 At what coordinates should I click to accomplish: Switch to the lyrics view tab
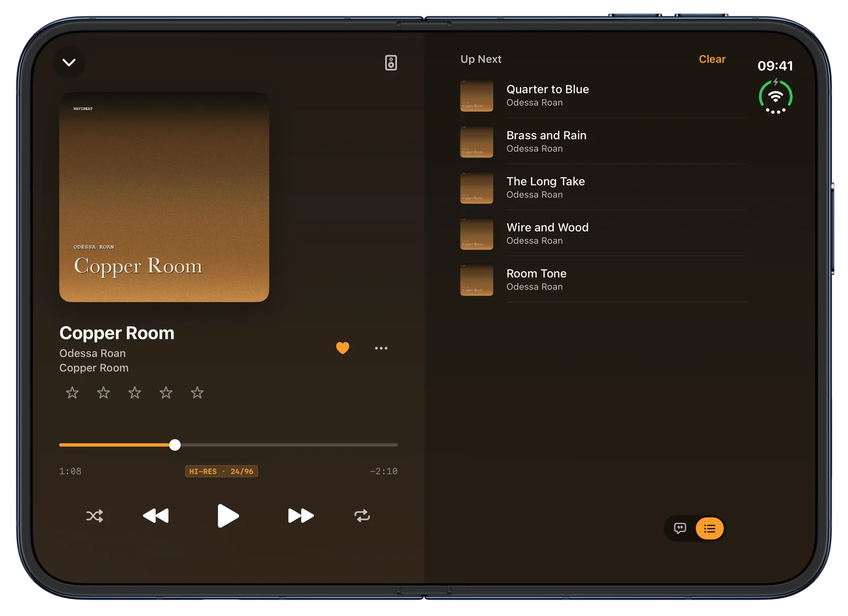680,529
